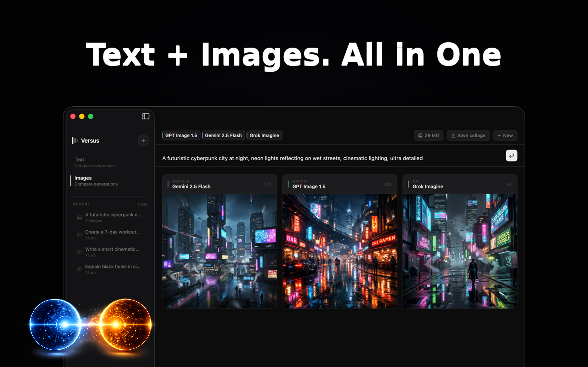Click the Versus logo icon
The width and height of the screenshot is (588, 367).
pos(75,141)
